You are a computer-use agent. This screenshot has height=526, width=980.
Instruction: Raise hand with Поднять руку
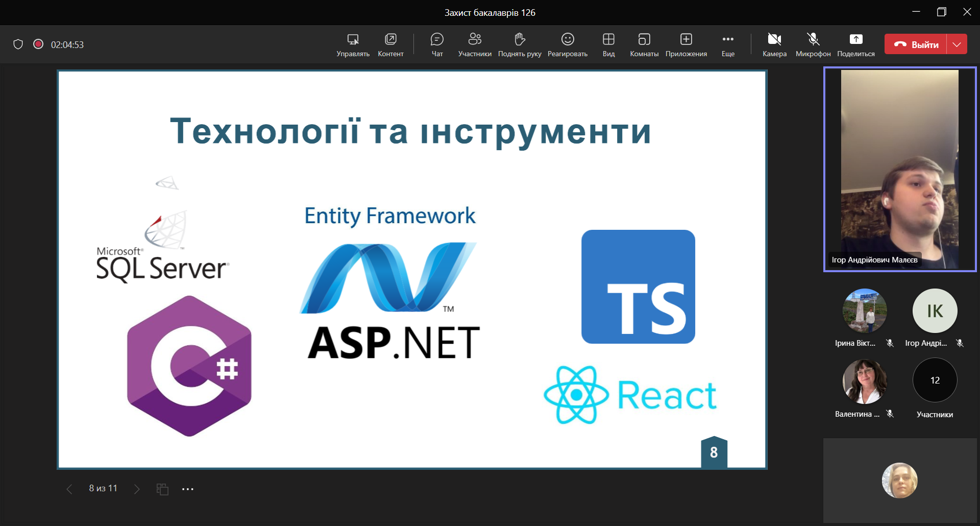(520, 44)
